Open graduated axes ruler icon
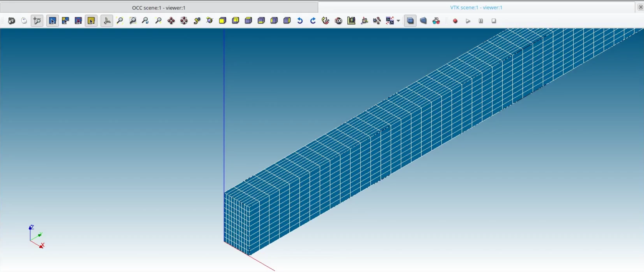The image size is (644, 272). tap(351, 21)
